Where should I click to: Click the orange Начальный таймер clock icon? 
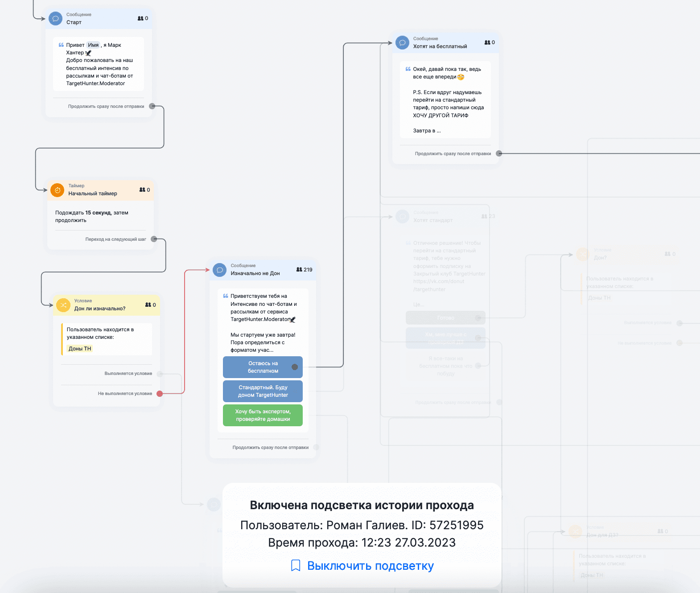click(x=58, y=190)
